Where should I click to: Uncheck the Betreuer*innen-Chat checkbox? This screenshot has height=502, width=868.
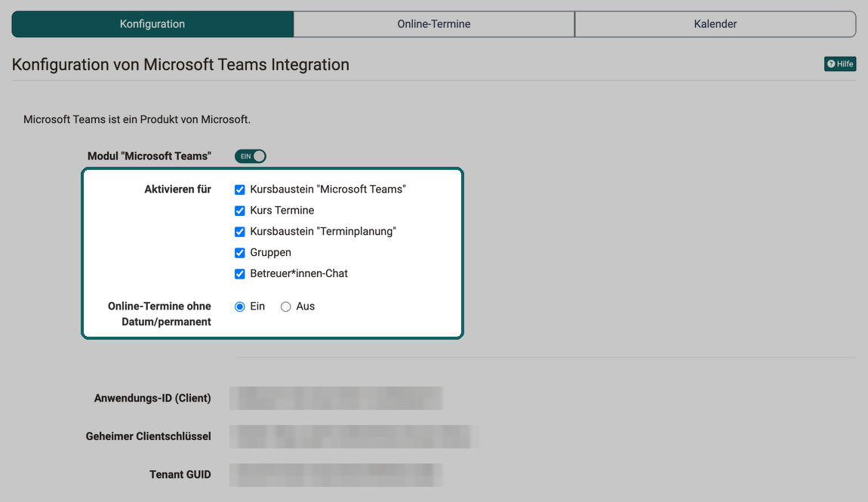tap(240, 274)
